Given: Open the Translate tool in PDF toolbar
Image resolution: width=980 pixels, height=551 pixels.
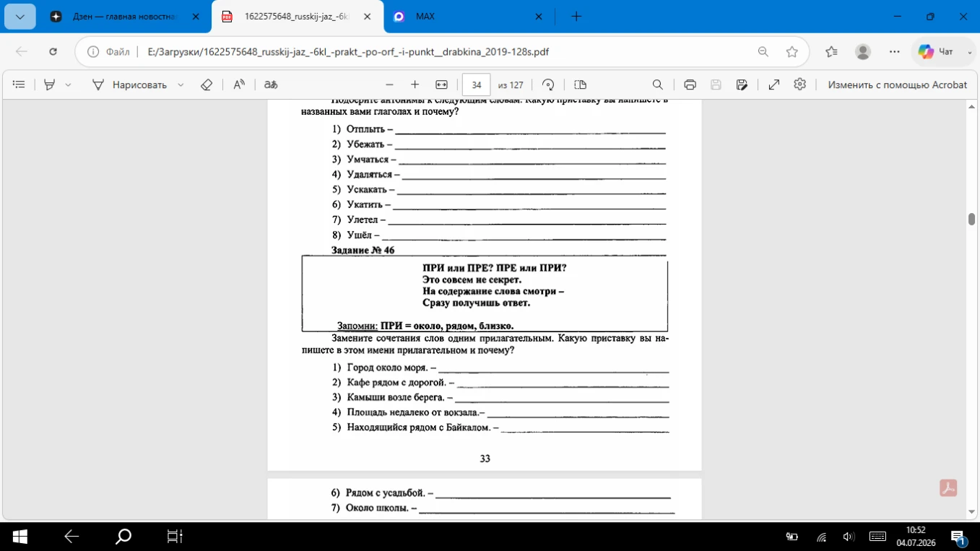Looking at the screenshot, I should pyautogui.click(x=271, y=84).
